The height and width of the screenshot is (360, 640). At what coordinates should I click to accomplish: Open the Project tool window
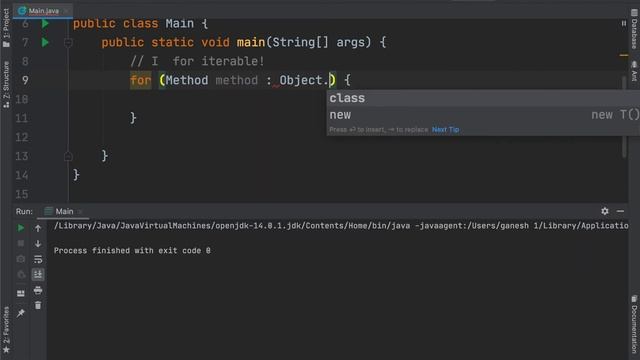pyautogui.click(x=6, y=27)
